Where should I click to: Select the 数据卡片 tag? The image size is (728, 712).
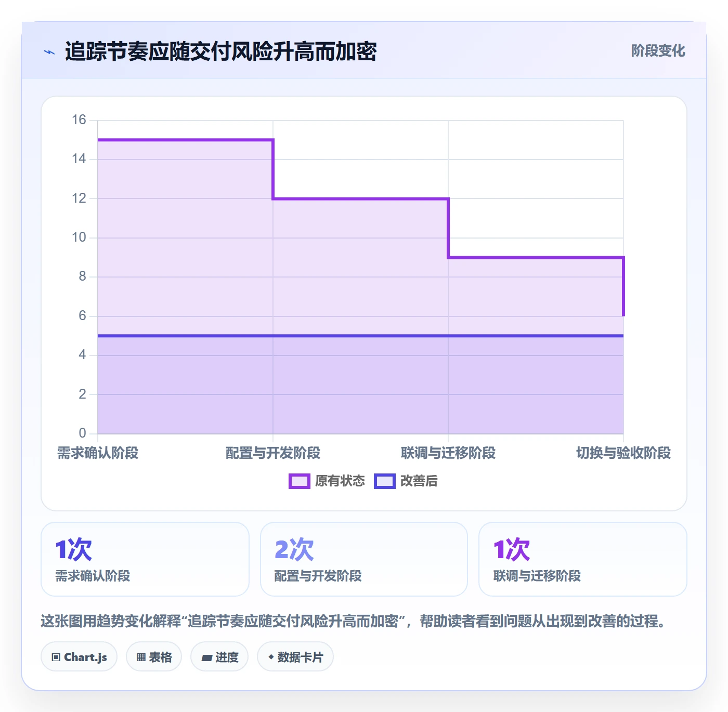point(295,657)
